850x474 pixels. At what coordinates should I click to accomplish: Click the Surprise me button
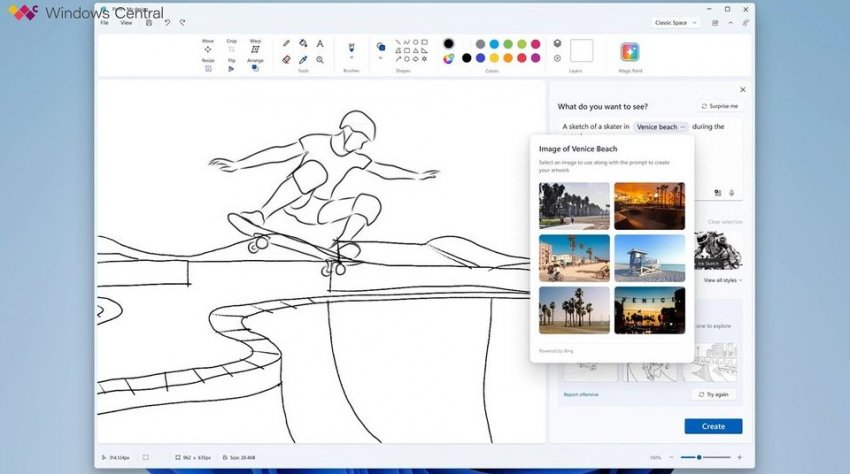[x=720, y=106]
